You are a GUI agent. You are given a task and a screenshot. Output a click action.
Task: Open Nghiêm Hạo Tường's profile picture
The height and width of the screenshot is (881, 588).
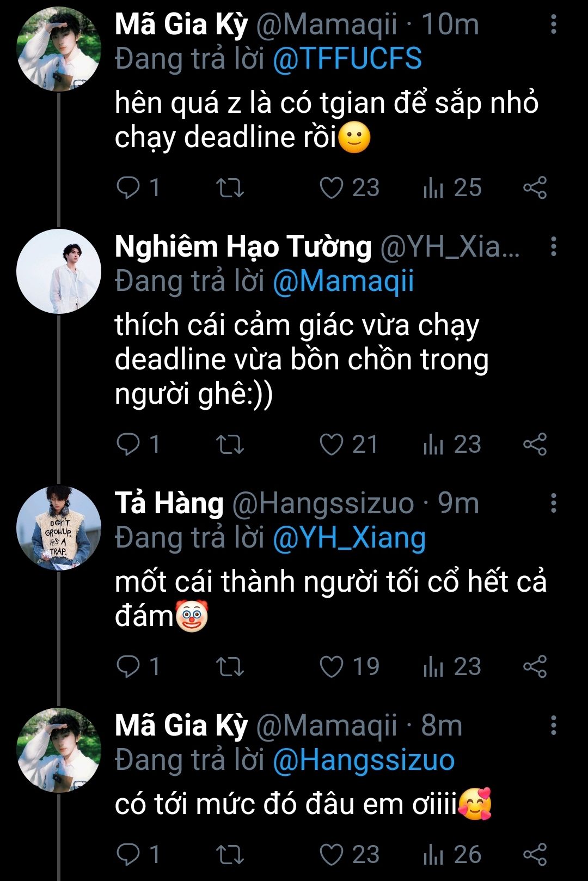(59, 271)
